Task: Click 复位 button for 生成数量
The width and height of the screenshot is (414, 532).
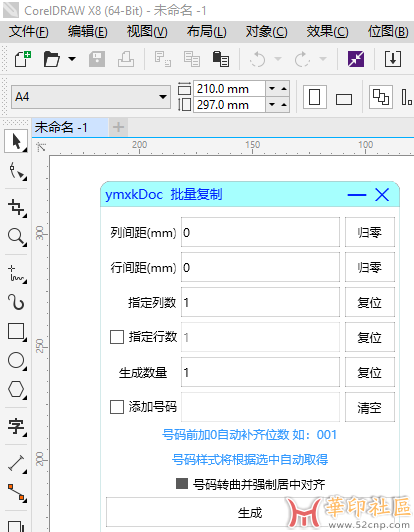Action: (370, 372)
